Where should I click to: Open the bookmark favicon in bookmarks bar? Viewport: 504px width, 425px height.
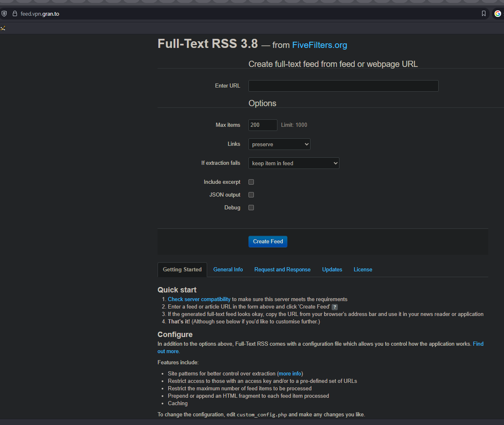tap(3, 28)
